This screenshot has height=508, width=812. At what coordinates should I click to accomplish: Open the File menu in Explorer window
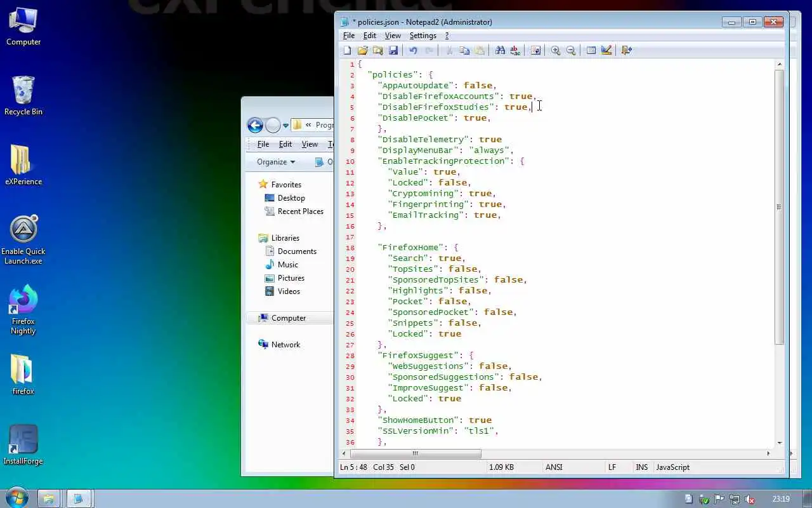263,144
